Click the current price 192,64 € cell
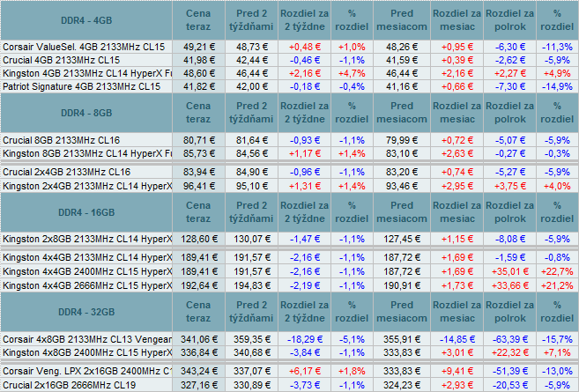Screen dimensions: 579x392 coord(198,285)
